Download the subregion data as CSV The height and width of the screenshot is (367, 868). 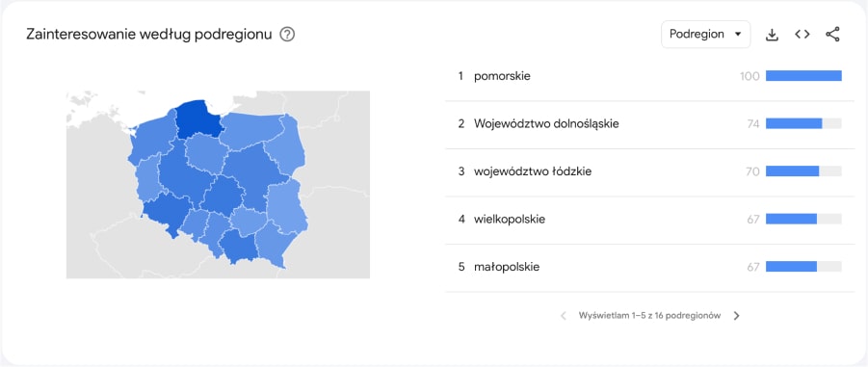(x=772, y=35)
